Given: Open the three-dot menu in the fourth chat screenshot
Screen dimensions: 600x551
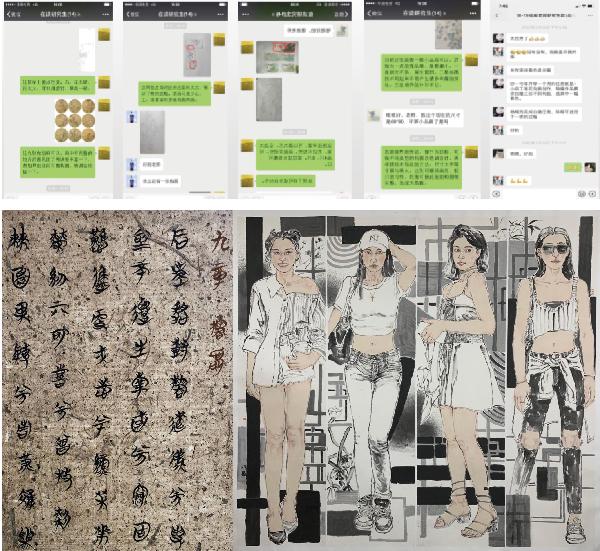Looking at the screenshot, I should click(x=473, y=13).
